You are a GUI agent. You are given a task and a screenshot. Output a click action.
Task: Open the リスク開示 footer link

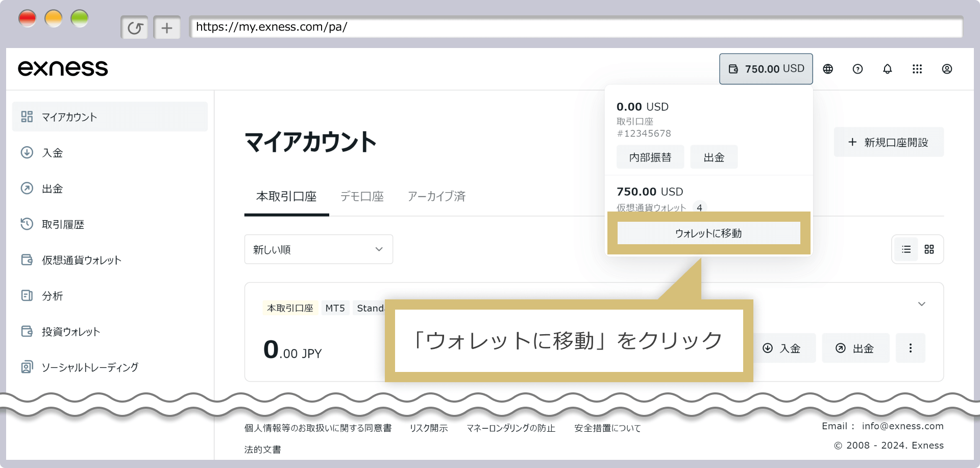tap(429, 428)
